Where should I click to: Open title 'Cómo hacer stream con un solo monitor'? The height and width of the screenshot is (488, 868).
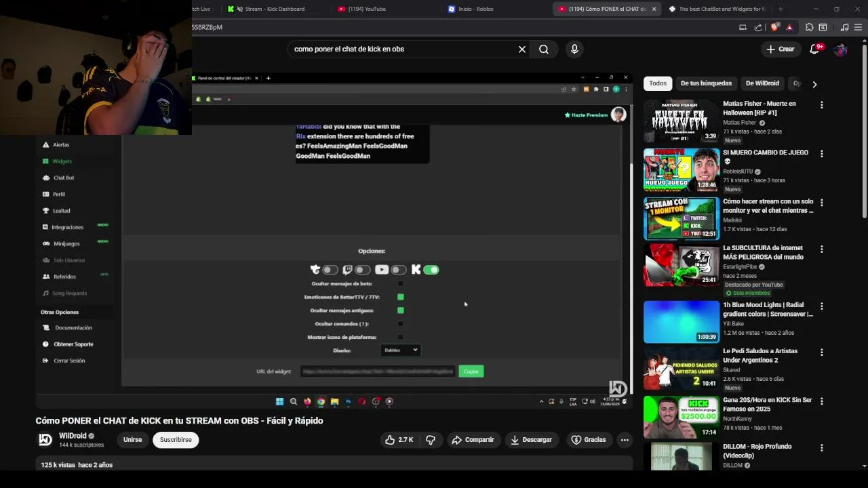(768, 206)
